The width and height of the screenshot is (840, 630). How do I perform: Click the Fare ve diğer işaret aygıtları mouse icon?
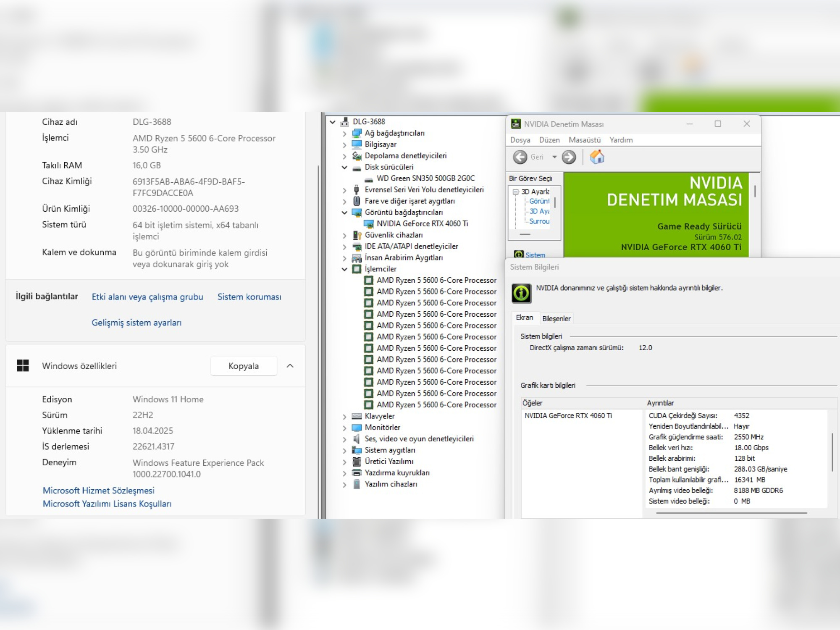[357, 201]
